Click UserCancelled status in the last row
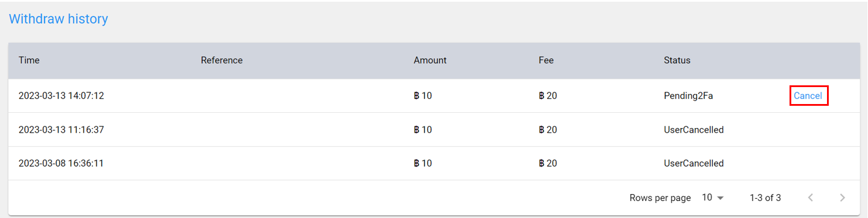 point(694,163)
